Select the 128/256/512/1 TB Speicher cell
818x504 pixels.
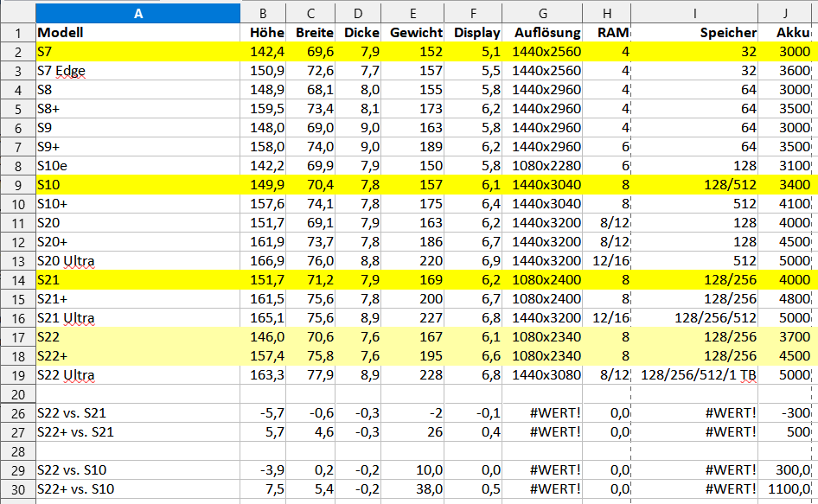[x=696, y=376]
